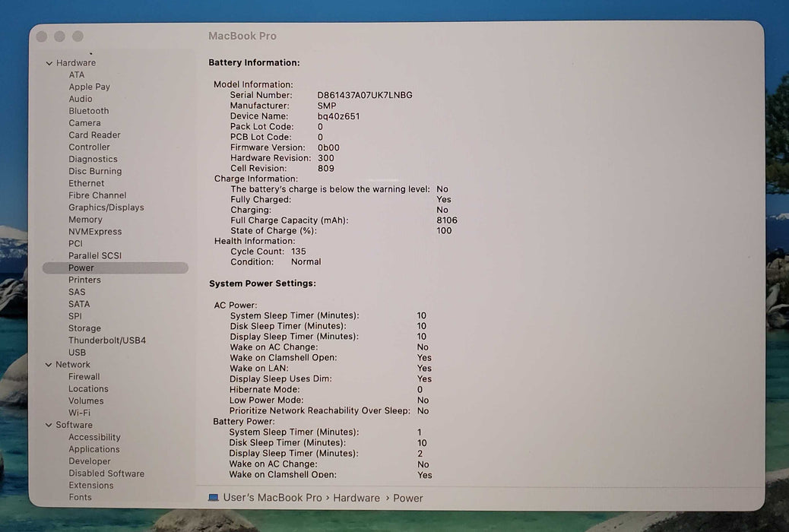Screen dimensions: 789x532
Task: Click the condition value Normal
Action: coord(306,261)
